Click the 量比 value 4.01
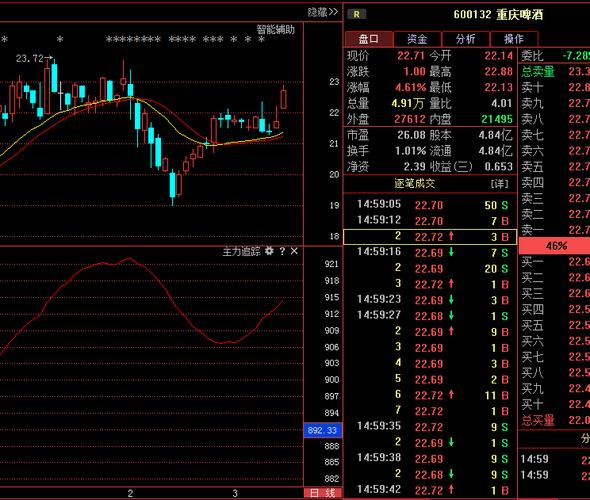590x500 pixels. tap(502, 103)
